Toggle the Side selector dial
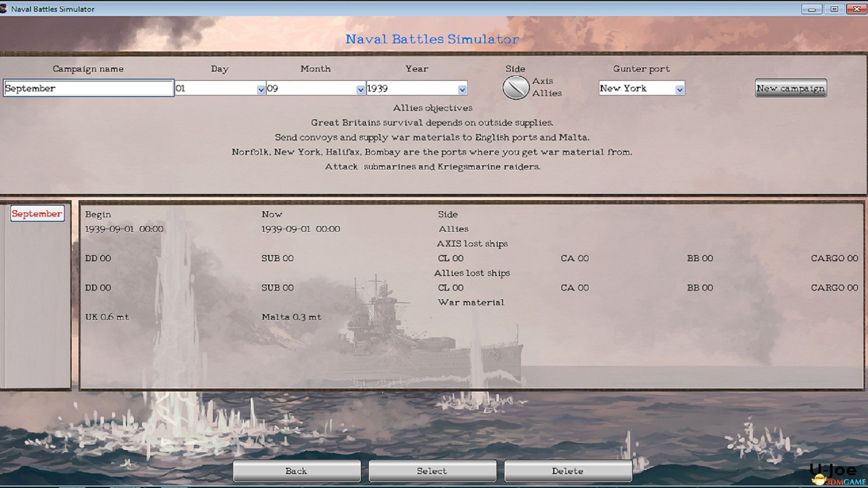Screen dimensions: 868x488 click(x=515, y=88)
